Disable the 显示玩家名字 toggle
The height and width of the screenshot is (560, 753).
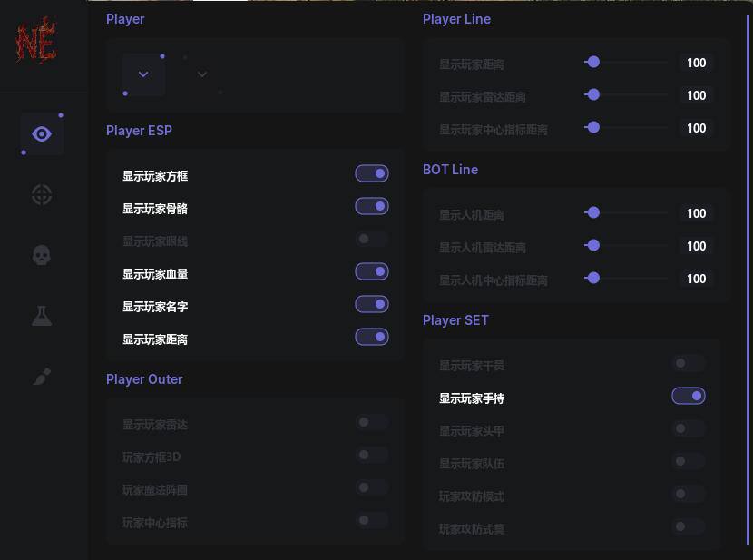point(372,304)
